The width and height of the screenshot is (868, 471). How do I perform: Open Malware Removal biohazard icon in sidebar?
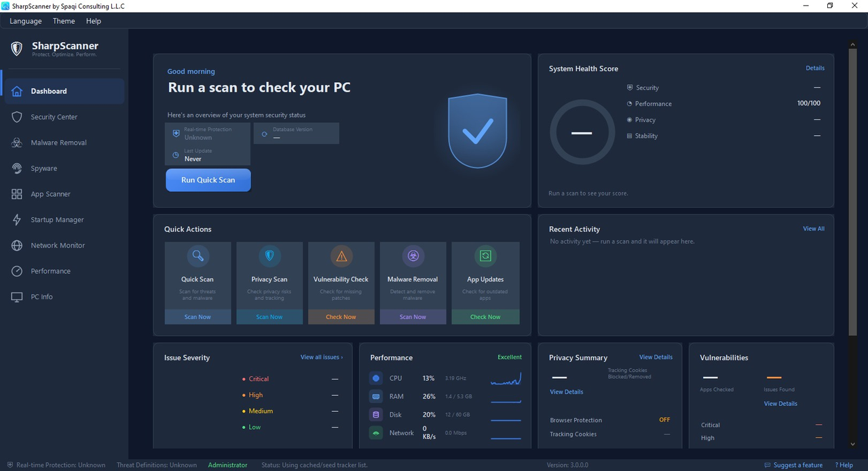(x=17, y=143)
